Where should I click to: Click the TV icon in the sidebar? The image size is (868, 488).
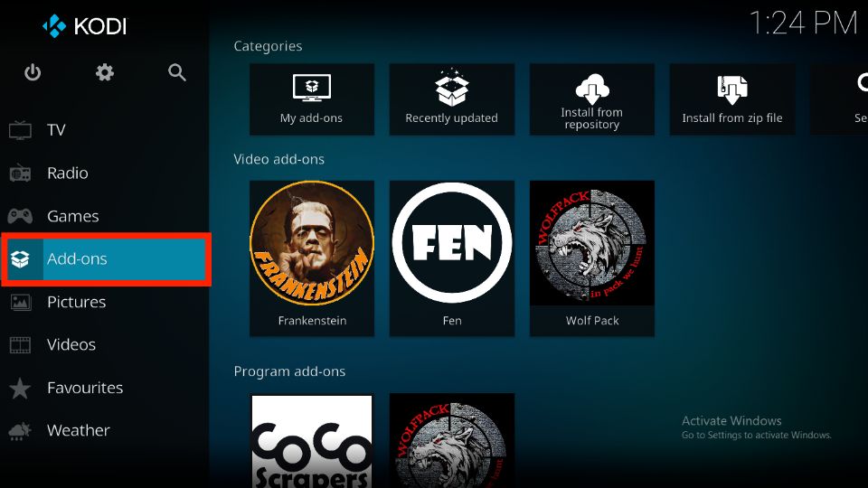[x=20, y=130]
